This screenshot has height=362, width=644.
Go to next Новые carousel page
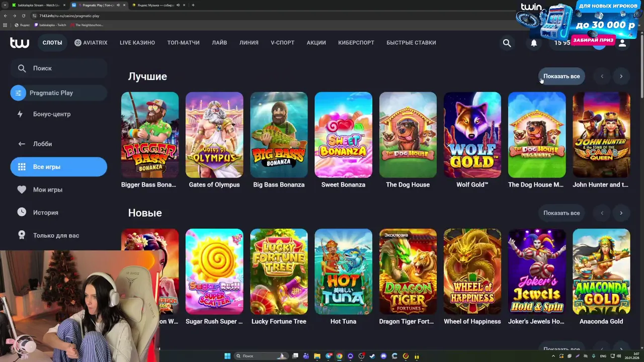click(621, 213)
